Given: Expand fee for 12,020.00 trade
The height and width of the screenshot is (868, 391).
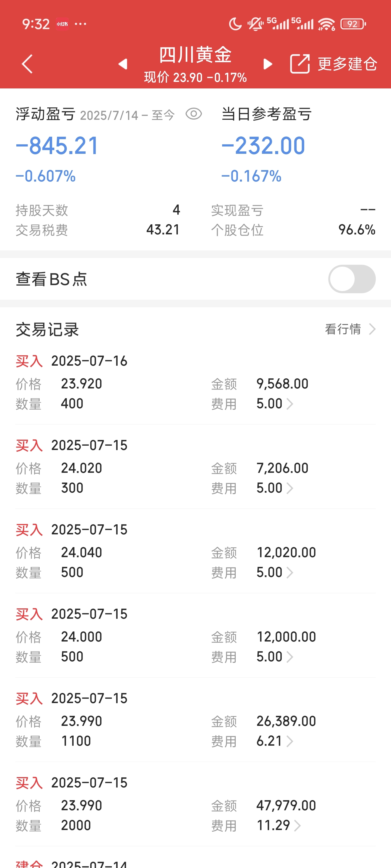Looking at the screenshot, I should (x=290, y=572).
